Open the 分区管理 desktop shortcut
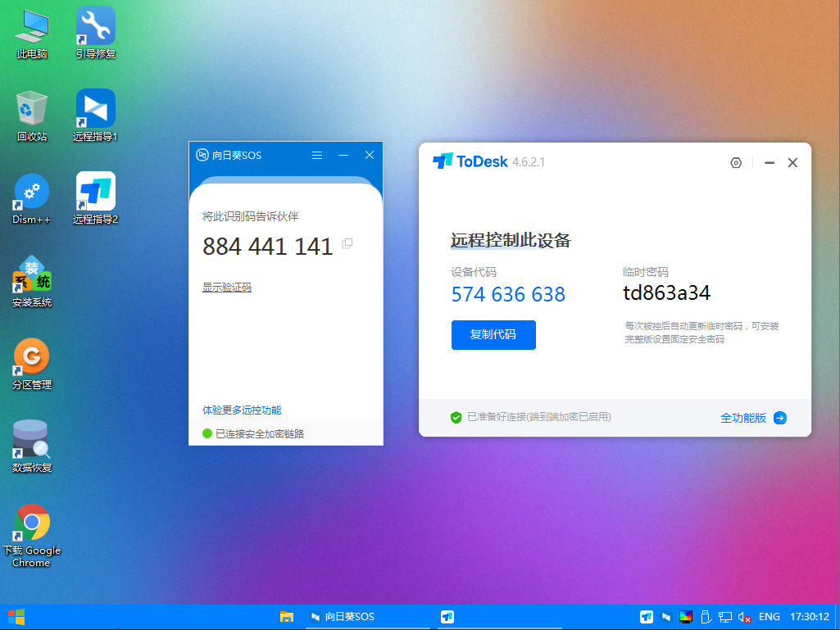 coord(32,365)
